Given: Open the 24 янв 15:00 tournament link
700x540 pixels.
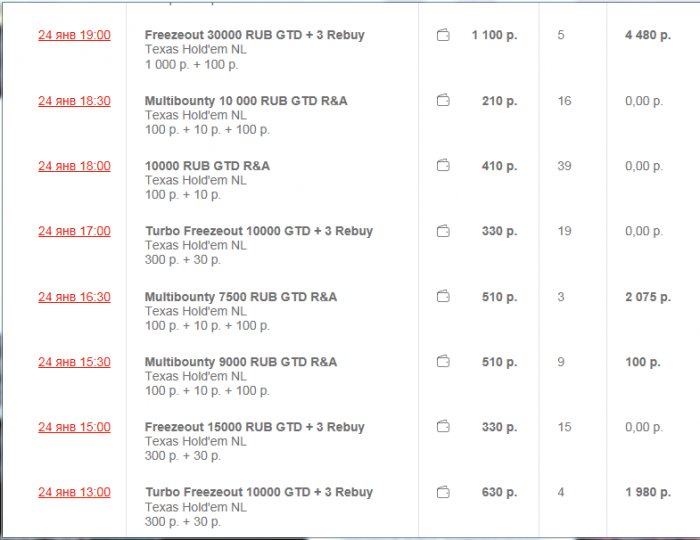Looking at the screenshot, I should (74, 427).
